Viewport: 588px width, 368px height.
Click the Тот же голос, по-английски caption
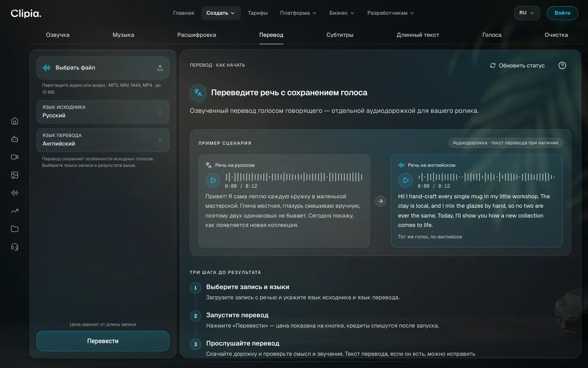pos(430,237)
